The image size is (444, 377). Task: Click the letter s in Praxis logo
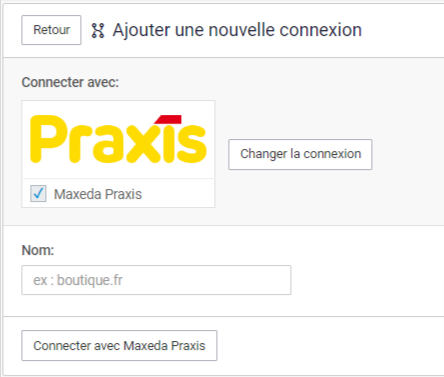click(192, 144)
